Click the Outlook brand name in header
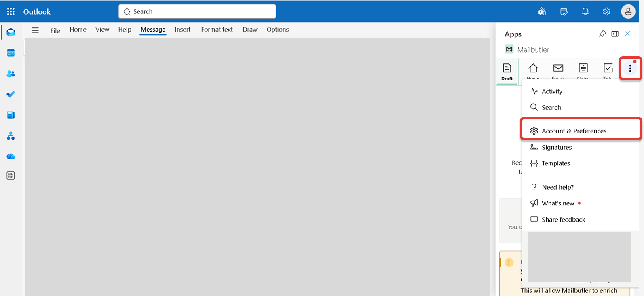The height and width of the screenshot is (296, 644). (x=37, y=12)
